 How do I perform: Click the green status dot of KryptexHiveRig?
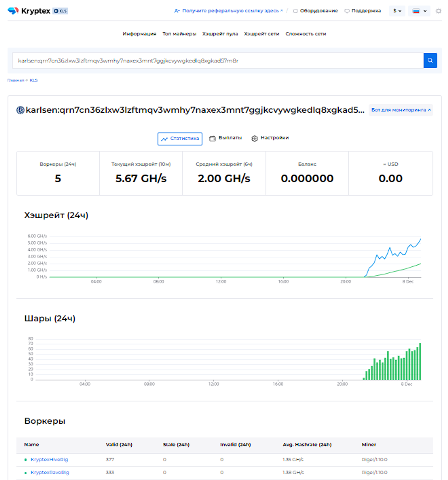[26, 460]
